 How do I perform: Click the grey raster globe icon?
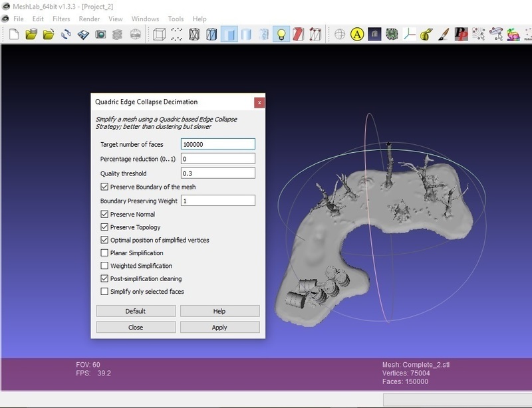point(136,35)
